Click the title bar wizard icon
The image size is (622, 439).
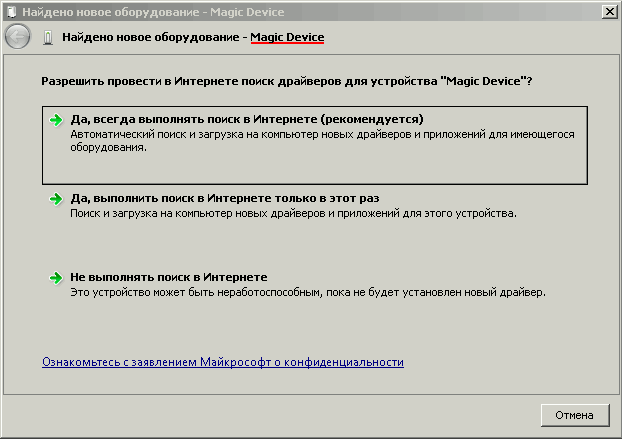click(12, 12)
